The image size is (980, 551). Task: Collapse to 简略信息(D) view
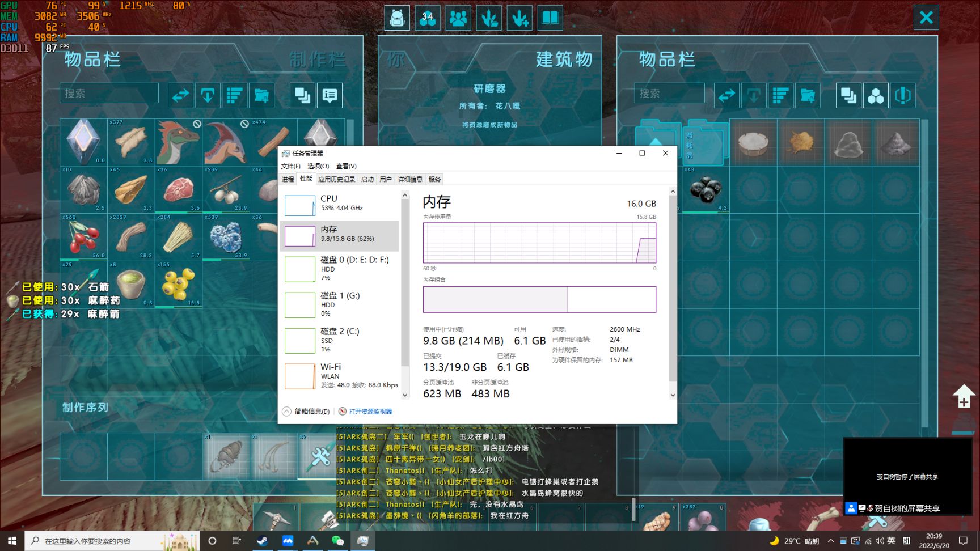306,412
